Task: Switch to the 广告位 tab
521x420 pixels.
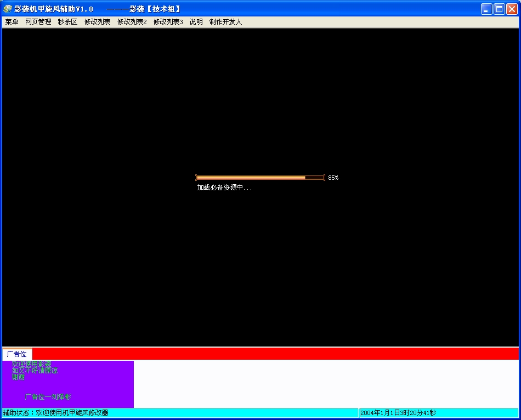Action: (17, 354)
